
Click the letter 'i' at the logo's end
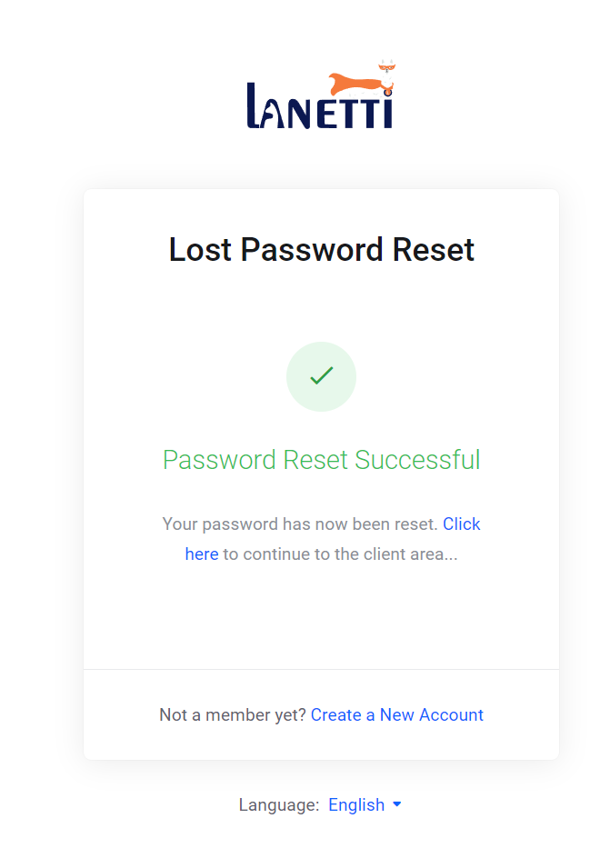(388, 108)
